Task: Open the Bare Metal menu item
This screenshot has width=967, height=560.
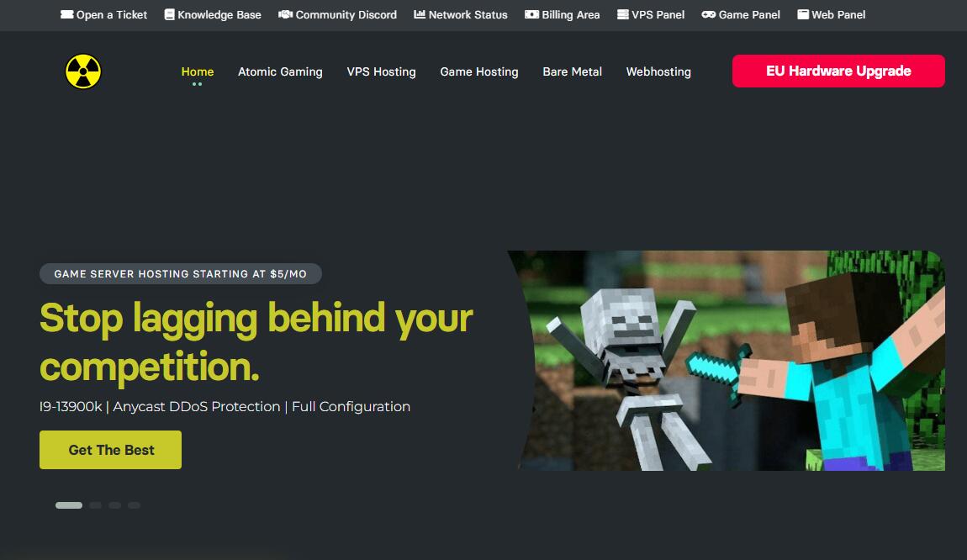Action: [573, 71]
